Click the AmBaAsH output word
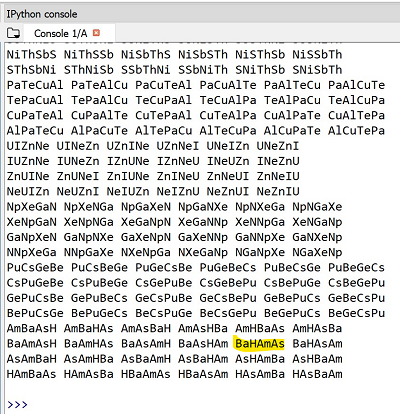 click(x=32, y=329)
